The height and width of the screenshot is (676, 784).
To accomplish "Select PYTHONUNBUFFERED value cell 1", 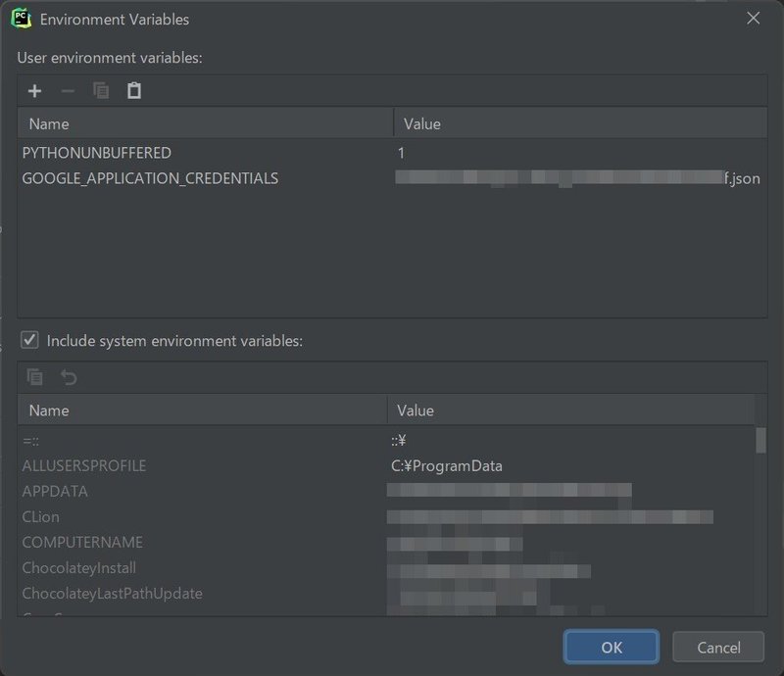I will coord(580,153).
